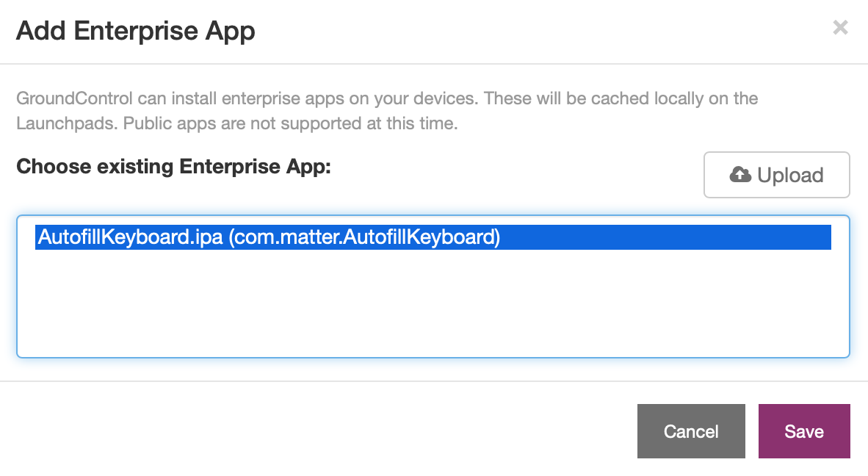The image size is (868, 476).
Task: Click empty space inside the app list box
Action: (x=433, y=304)
